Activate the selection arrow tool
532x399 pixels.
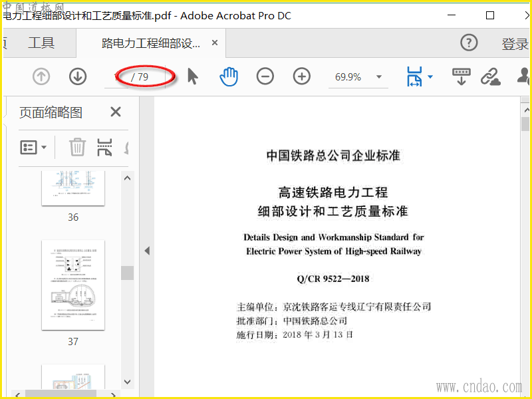192,76
